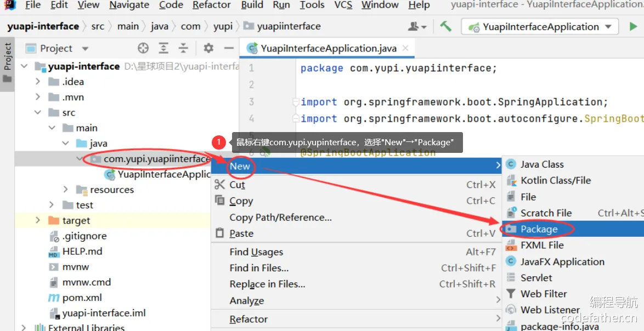This screenshot has width=644, height=331.
Task: Select FXML File in New submenu
Action: click(573, 246)
